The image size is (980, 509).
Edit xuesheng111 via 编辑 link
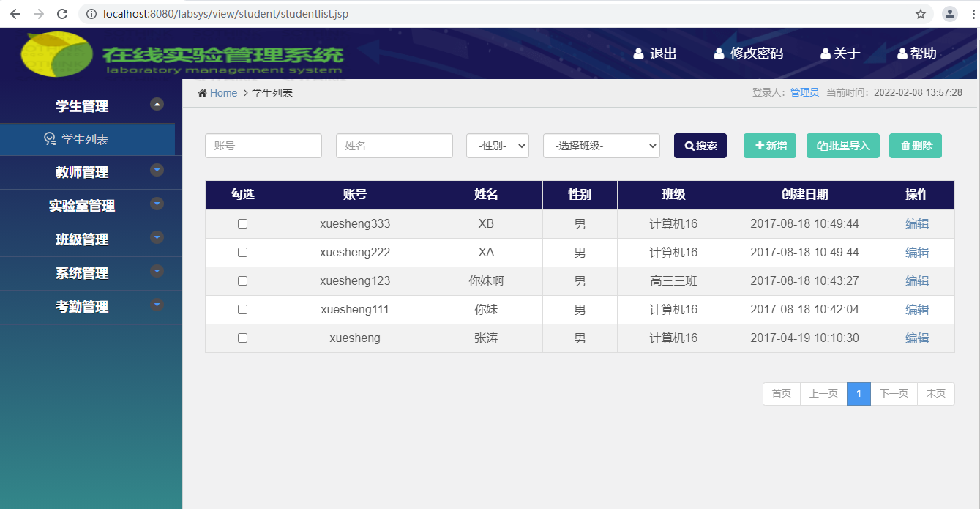point(917,310)
